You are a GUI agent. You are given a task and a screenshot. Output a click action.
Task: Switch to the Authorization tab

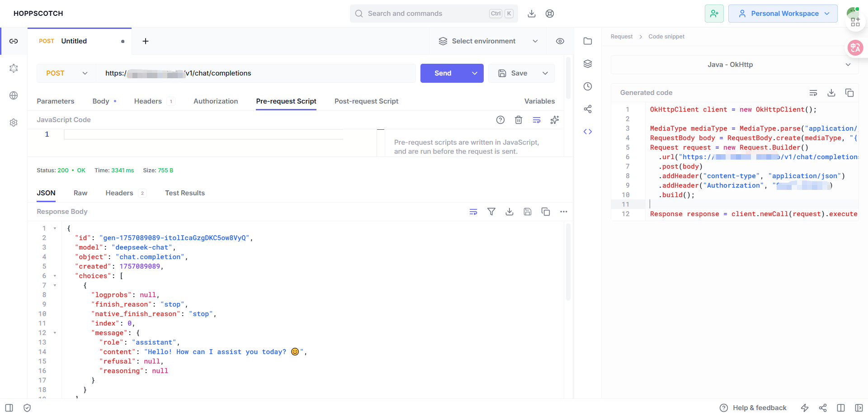pos(216,101)
